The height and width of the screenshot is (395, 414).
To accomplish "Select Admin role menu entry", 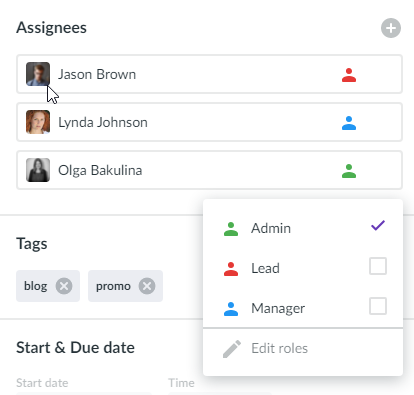I will [x=303, y=228].
